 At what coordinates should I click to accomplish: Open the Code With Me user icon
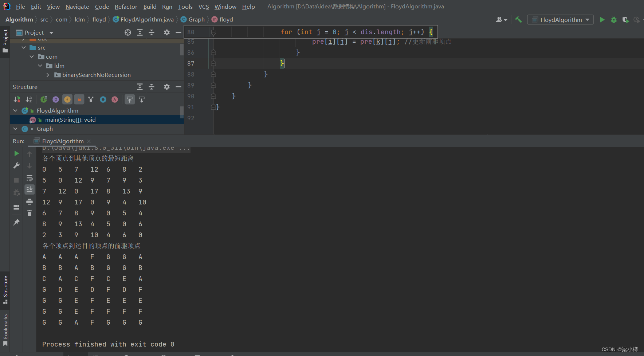pyautogui.click(x=501, y=20)
